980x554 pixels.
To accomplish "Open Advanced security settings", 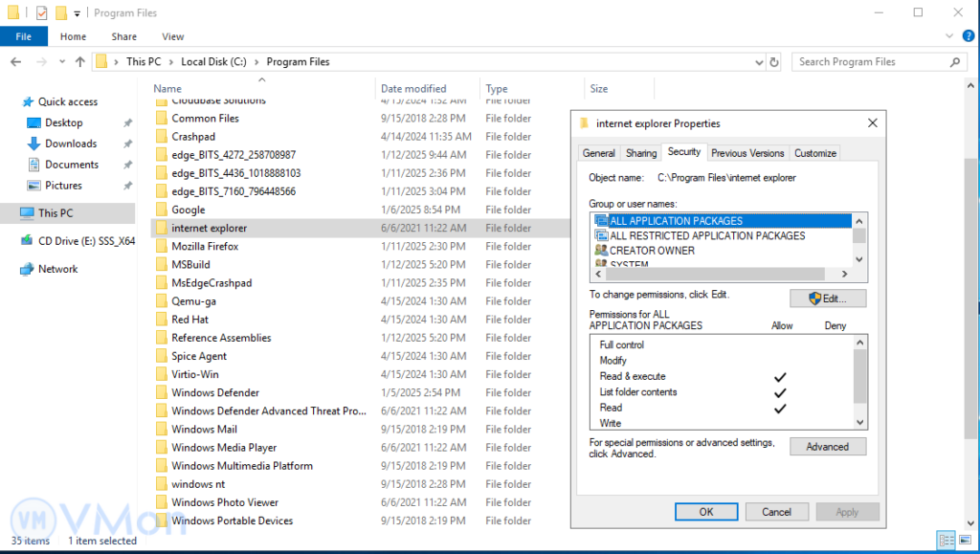I will click(828, 447).
